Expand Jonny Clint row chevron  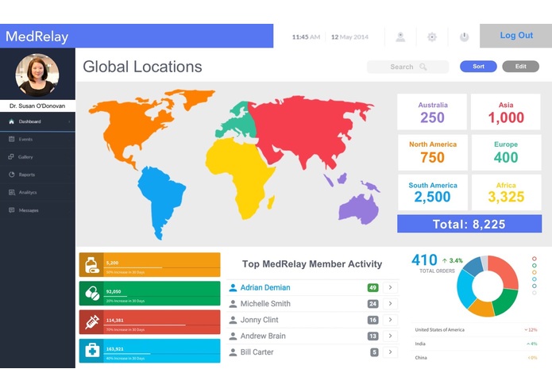click(x=391, y=320)
